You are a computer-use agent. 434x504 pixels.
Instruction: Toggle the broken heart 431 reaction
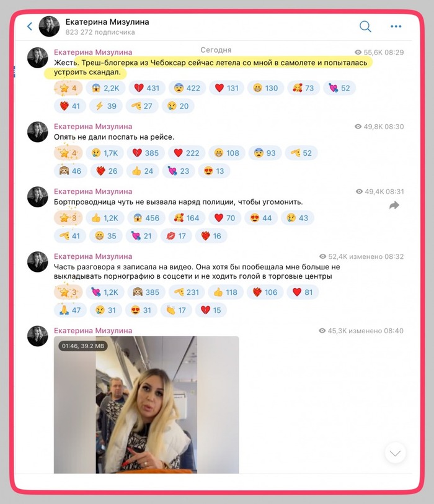[147, 88]
